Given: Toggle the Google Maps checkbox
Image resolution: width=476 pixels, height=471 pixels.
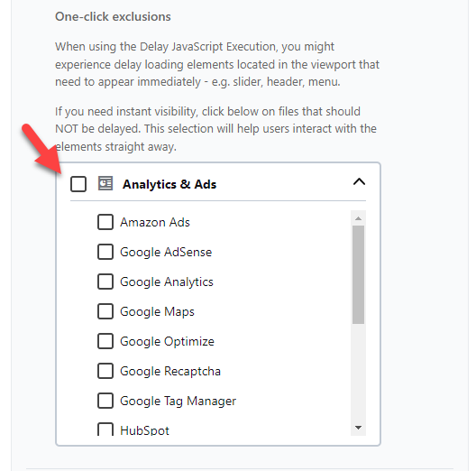Looking at the screenshot, I should 105,311.
